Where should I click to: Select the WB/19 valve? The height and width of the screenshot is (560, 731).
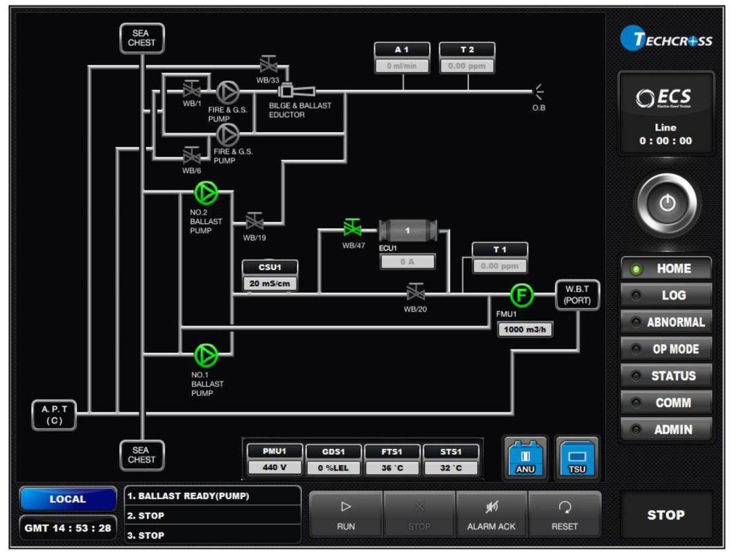coord(254,221)
